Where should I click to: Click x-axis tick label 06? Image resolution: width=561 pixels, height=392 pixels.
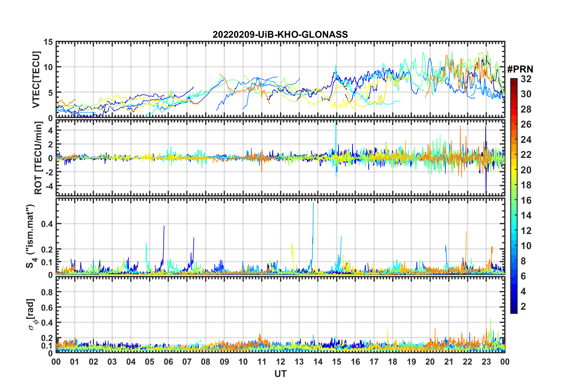[x=168, y=362]
